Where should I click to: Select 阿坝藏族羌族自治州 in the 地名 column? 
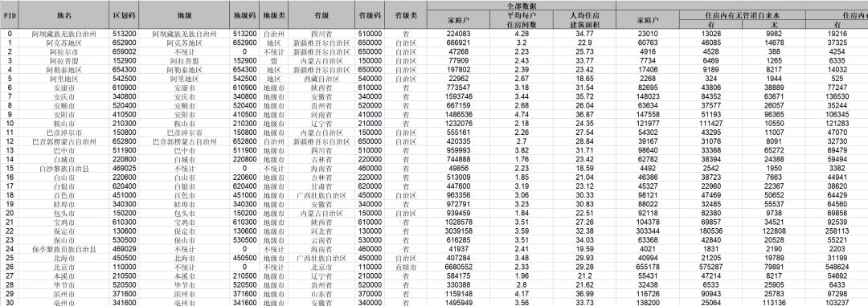(64, 34)
